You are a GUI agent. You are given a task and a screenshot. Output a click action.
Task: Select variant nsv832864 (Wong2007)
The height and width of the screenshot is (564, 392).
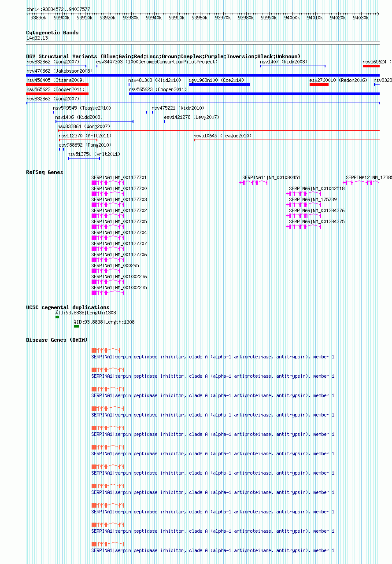(84, 127)
